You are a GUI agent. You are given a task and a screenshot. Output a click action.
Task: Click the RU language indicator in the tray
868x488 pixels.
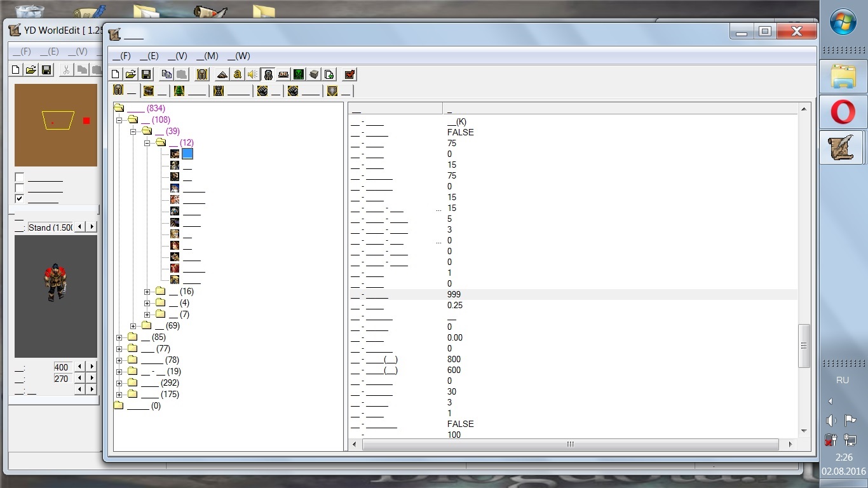point(843,380)
